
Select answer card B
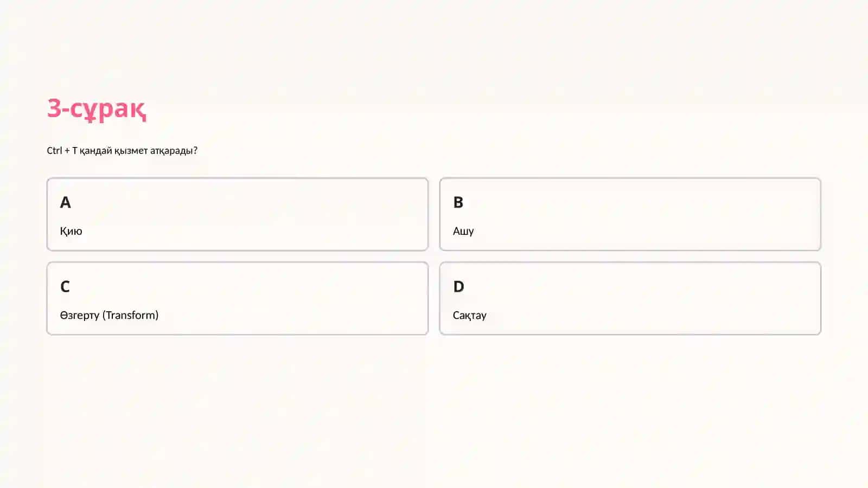[x=630, y=214]
